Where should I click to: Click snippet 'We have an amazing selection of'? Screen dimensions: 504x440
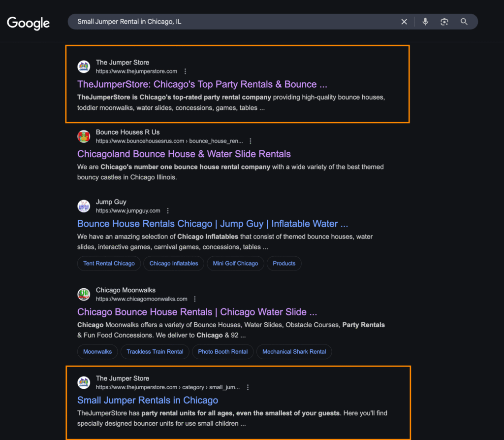coord(126,237)
